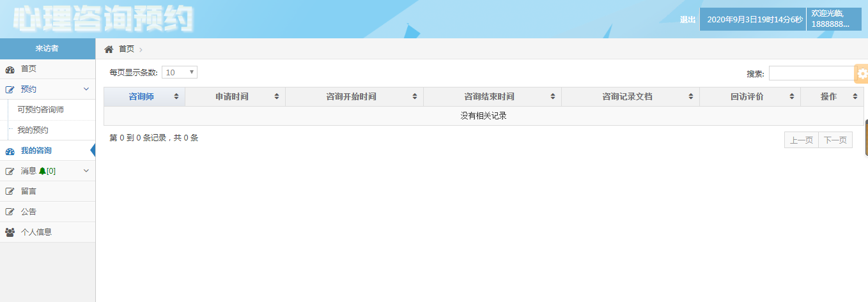Image resolution: width=868 pixels, height=302 pixels.
Task: Click the edit icon beside 消息
Action: [10, 171]
